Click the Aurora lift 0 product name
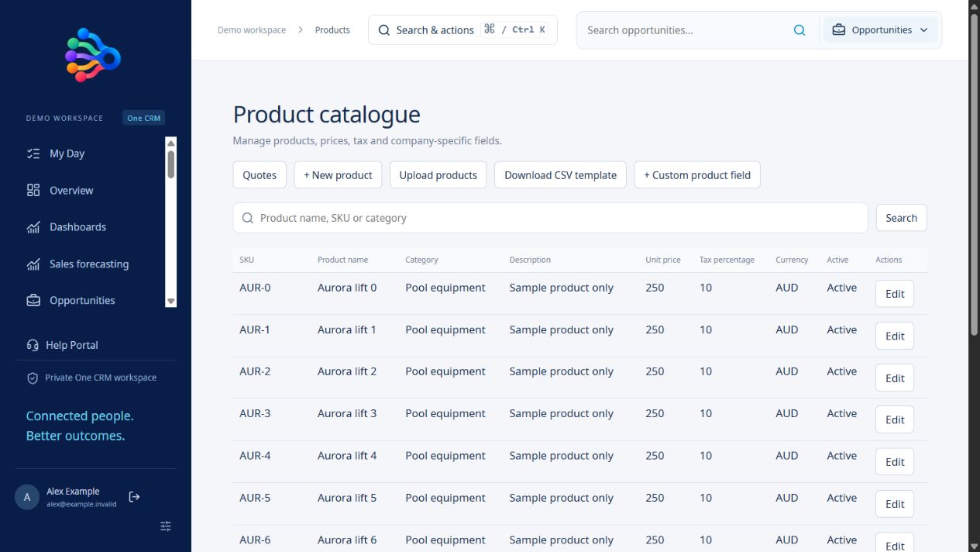Image resolution: width=980 pixels, height=552 pixels. tap(347, 288)
